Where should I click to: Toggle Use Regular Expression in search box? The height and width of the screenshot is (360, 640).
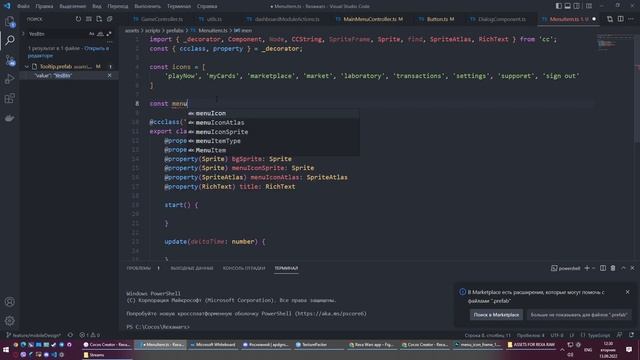109,34
